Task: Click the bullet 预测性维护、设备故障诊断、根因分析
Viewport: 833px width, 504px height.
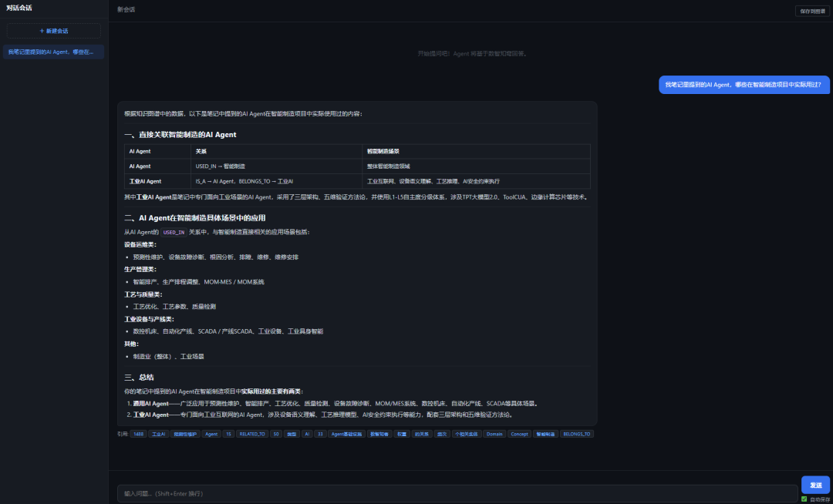Action: pyautogui.click(x=216, y=257)
